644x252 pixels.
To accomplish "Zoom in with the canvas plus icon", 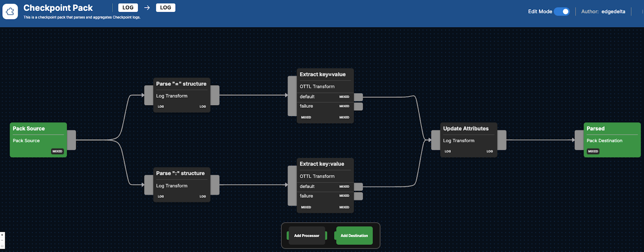I will click(x=2, y=235).
